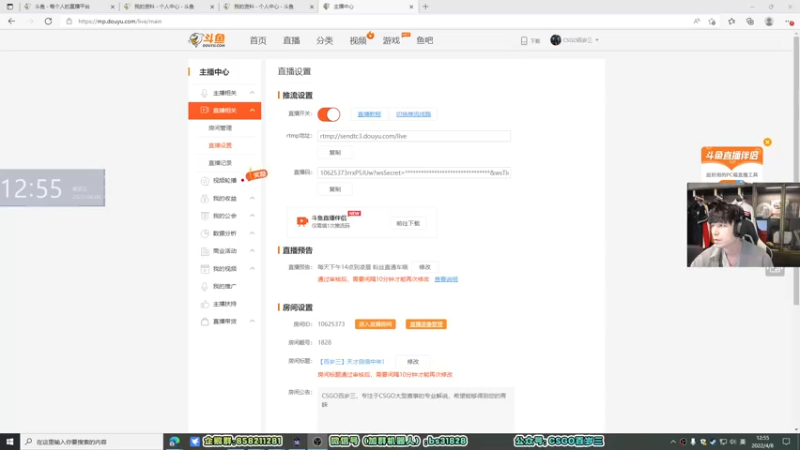Click the 主播扶持 thumbs-up icon
The height and width of the screenshot is (450, 800).
205,304
